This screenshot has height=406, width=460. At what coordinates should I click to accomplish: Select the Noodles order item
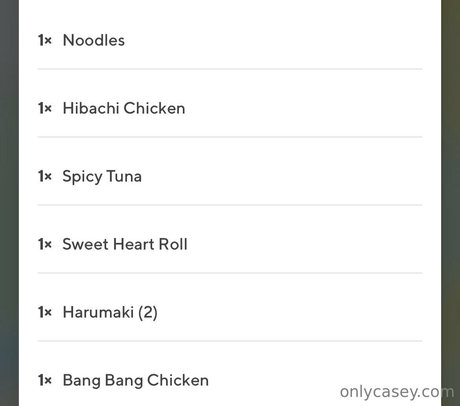[230, 40]
